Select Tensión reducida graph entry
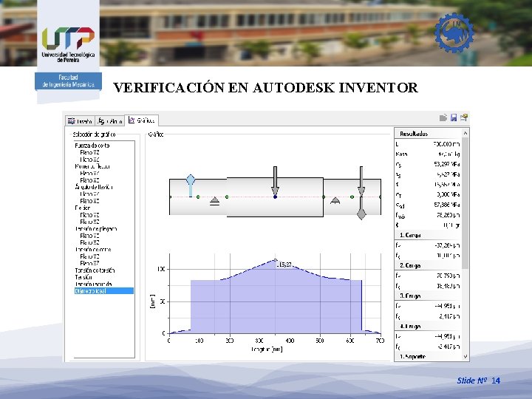 point(93,284)
